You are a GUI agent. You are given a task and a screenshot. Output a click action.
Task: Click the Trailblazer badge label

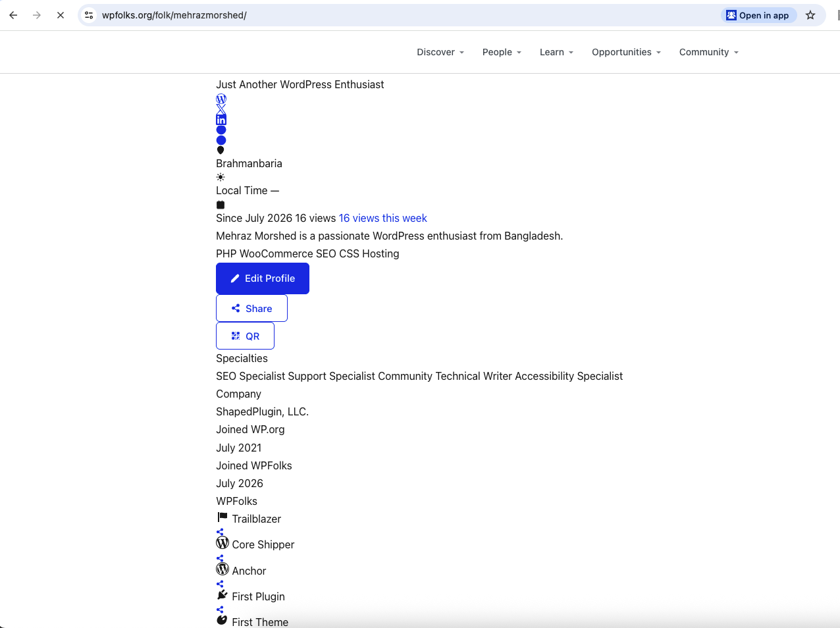[256, 519]
